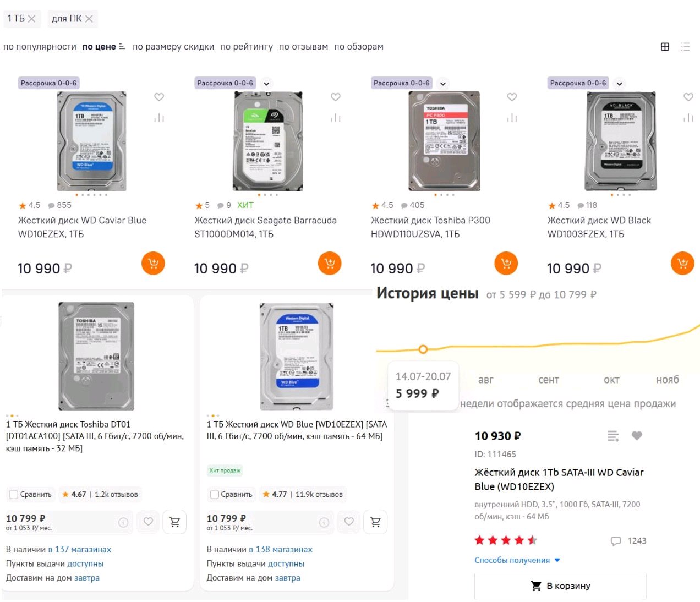The width and height of the screenshot is (700, 602).
Task: Remove the 1 ТБ filter chip
Action: 31,19
